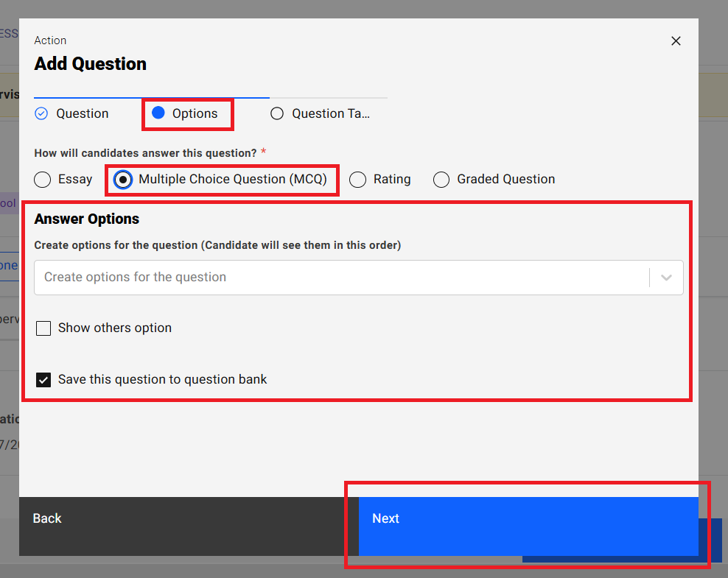Click the empty circle icon beside Question Ta...
Image resolution: width=728 pixels, height=578 pixels.
click(x=277, y=113)
